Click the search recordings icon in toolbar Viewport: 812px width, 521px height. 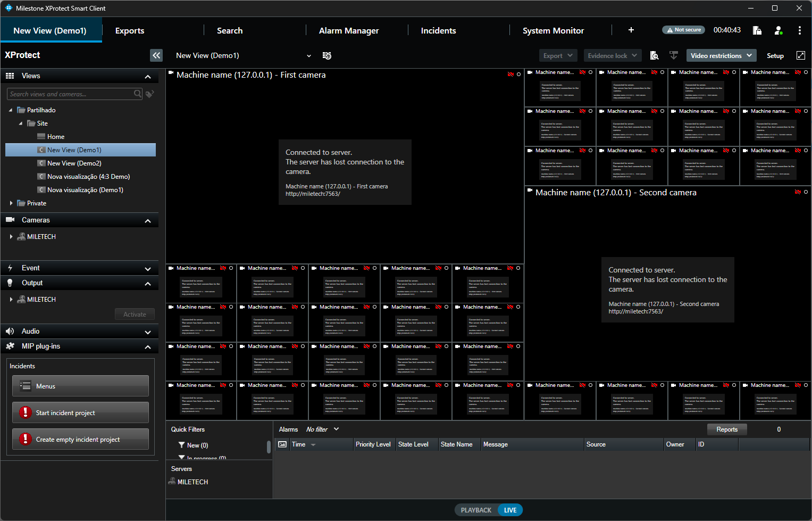655,55
